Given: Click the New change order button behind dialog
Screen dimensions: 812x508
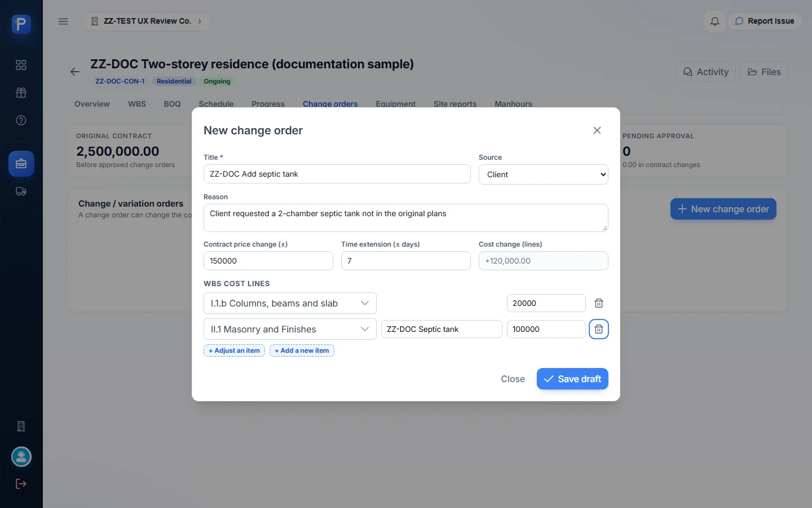Looking at the screenshot, I should coord(723,209).
